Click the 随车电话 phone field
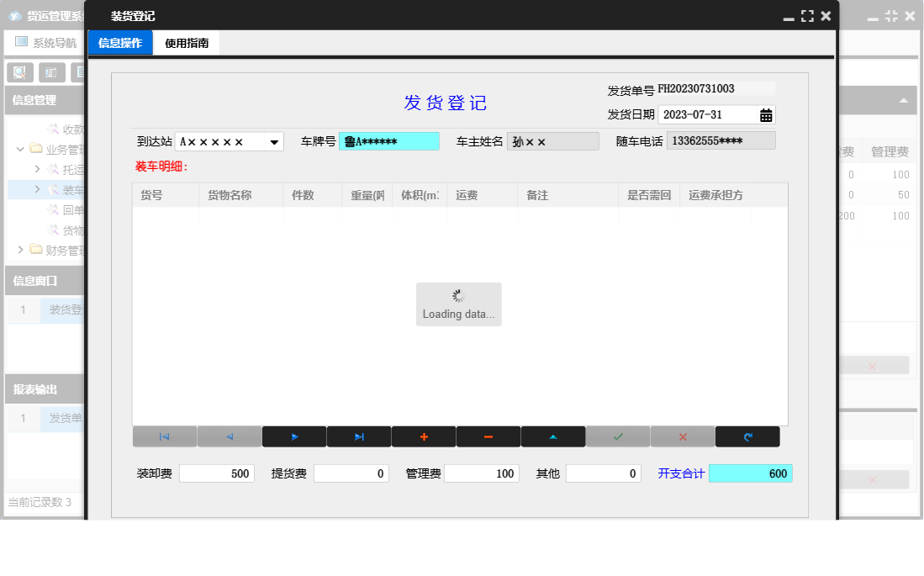 721,141
